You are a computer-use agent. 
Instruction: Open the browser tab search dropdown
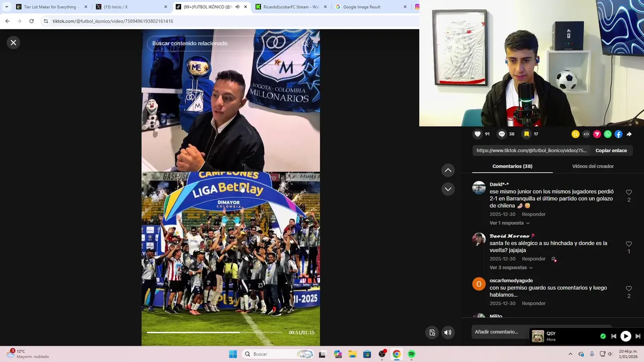pyautogui.click(x=6, y=7)
